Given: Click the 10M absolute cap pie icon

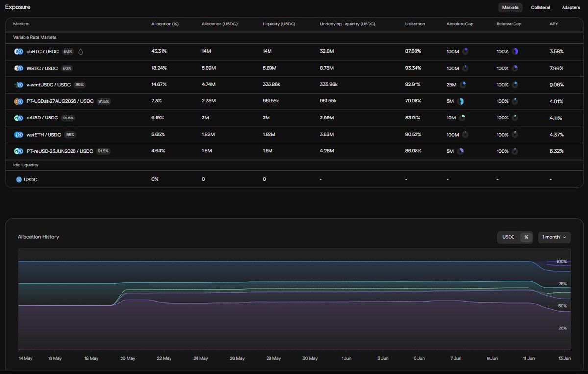Looking at the screenshot, I should coord(462,118).
